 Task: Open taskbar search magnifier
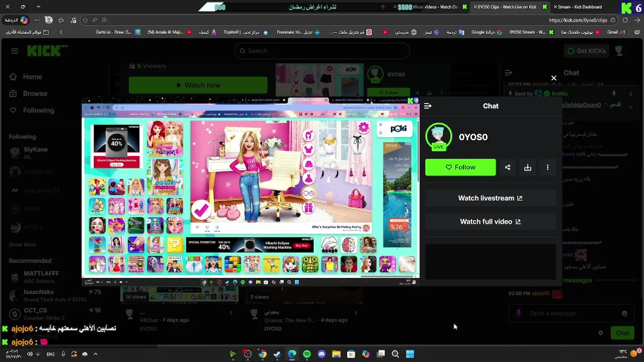click(x=395, y=354)
